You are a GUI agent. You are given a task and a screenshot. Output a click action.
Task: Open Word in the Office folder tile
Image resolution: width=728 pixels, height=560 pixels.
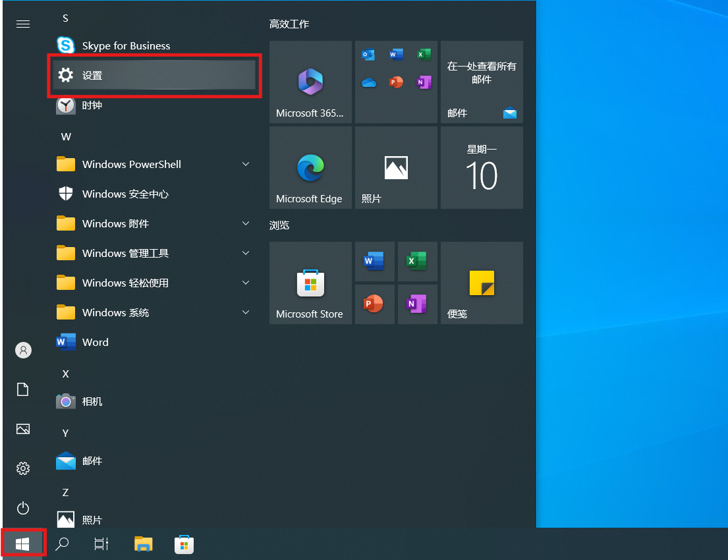tap(396, 54)
